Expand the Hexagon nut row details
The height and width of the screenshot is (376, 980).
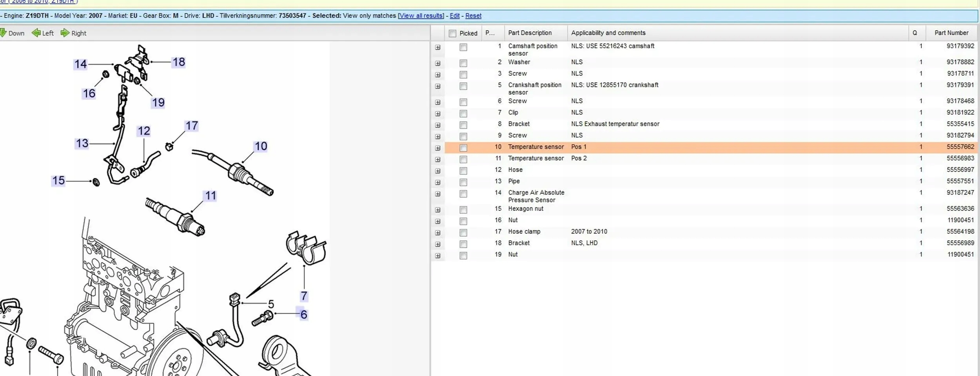click(438, 210)
